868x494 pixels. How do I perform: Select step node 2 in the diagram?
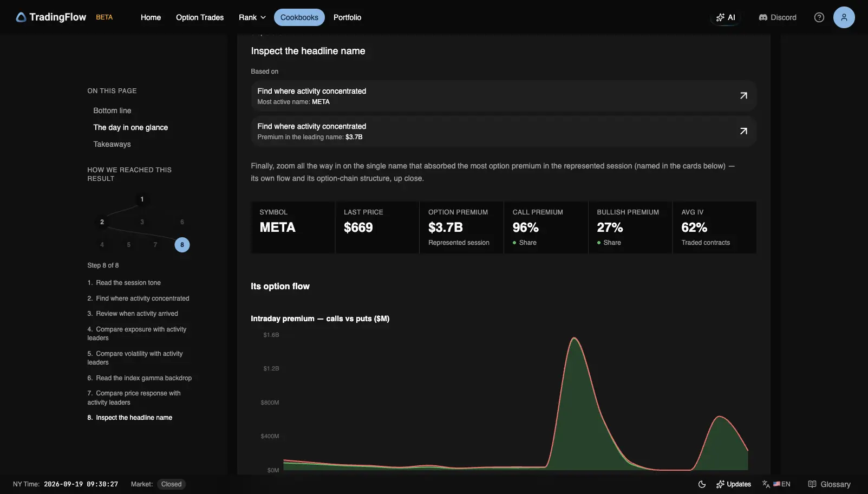(102, 222)
